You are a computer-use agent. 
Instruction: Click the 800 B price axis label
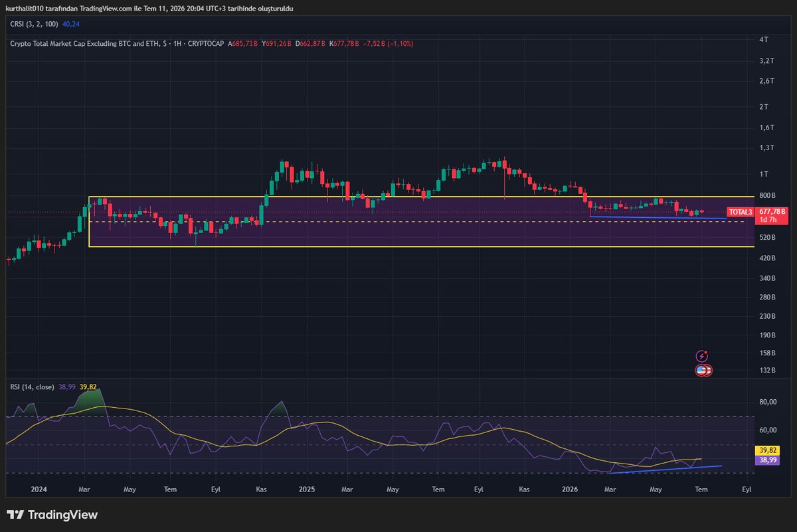(x=768, y=195)
